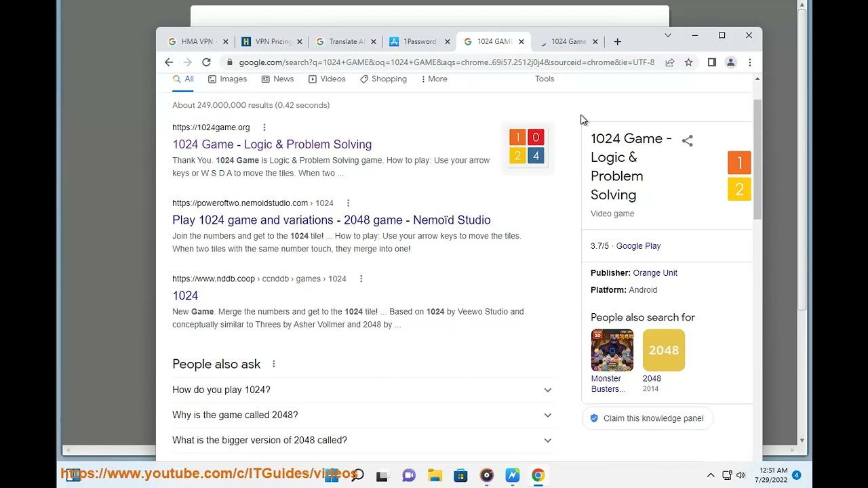Click the address bar URL field
The height and width of the screenshot is (488, 868).
pyautogui.click(x=446, y=62)
